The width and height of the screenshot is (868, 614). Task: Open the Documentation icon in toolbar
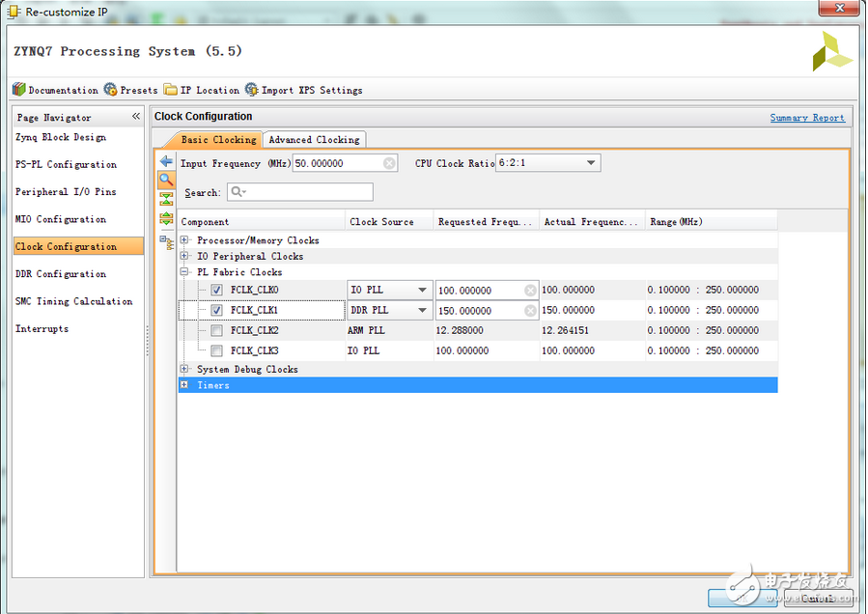[x=19, y=90]
